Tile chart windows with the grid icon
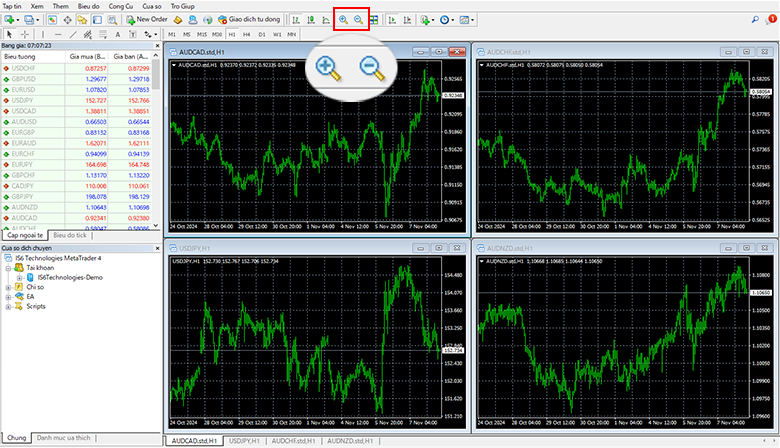The height and width of the screenshot is (448, 780). pyautogui.click(x=374, y=20)
